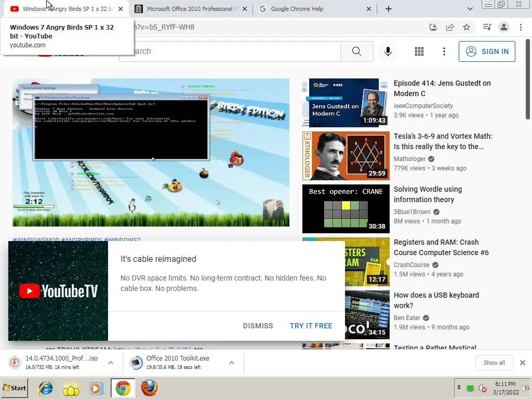Open the CrashCourse channel name
Viewport: 532px width, 399px height.
click(411, 264)
